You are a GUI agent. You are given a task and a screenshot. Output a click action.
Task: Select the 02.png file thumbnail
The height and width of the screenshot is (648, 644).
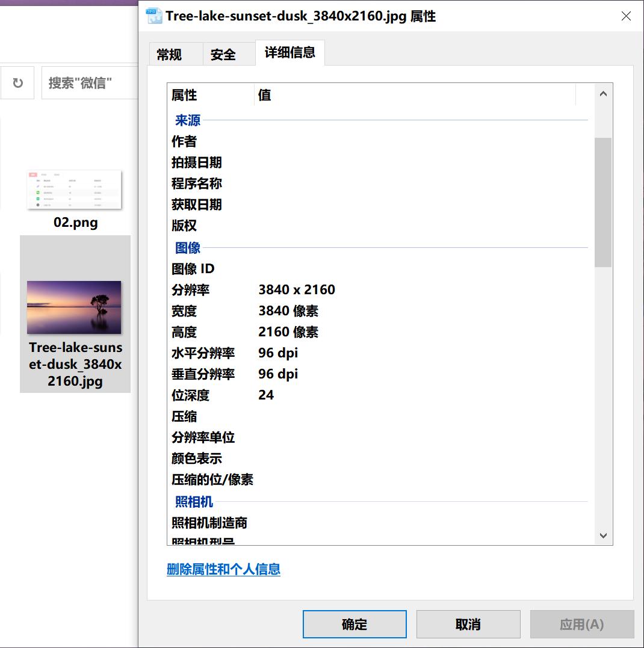click(x=74, y=190)
